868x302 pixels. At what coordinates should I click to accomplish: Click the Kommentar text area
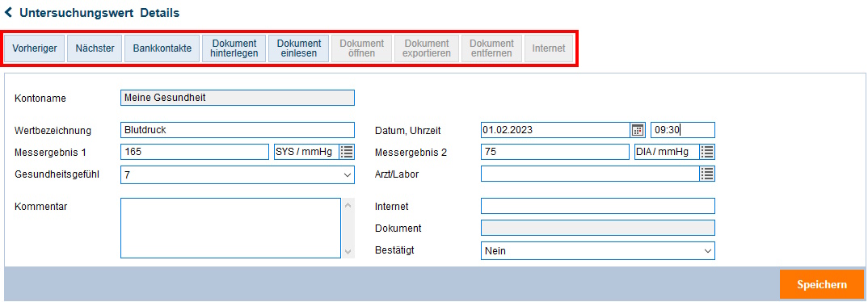tap(230, 228)
